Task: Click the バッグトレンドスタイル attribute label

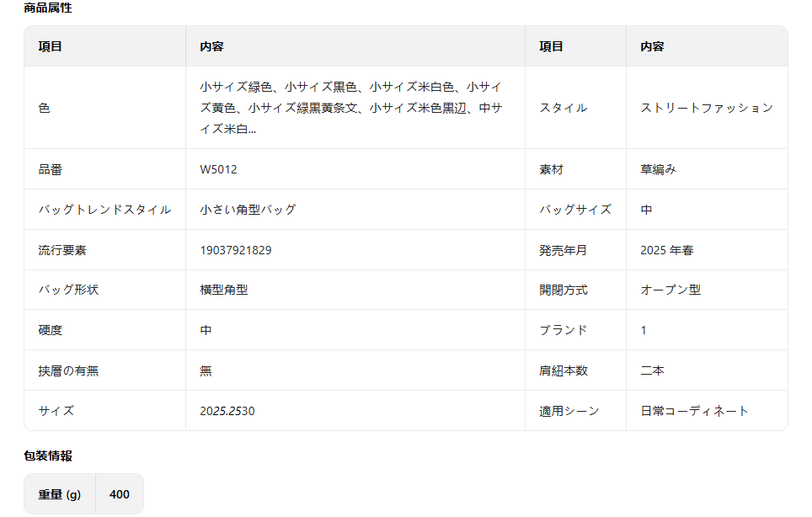Action: point(104,210)
